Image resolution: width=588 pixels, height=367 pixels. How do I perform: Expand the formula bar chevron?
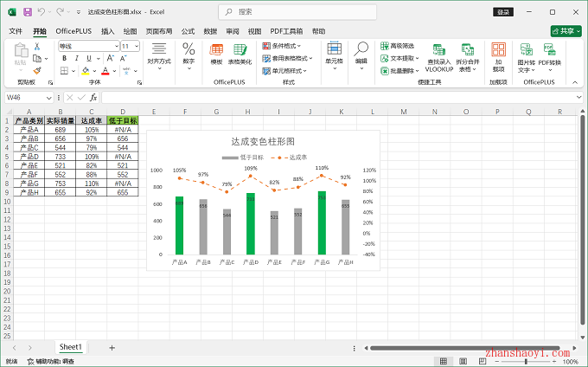(x=578, y=98)
